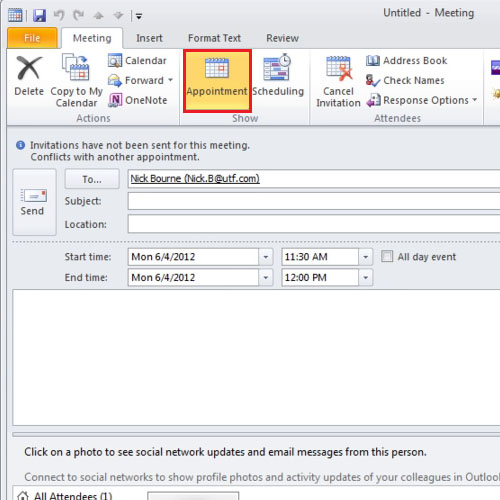Expand the Forward dropdown arrow
The width and height of the screenshot is (500, 500).
[x=170, y=80]
